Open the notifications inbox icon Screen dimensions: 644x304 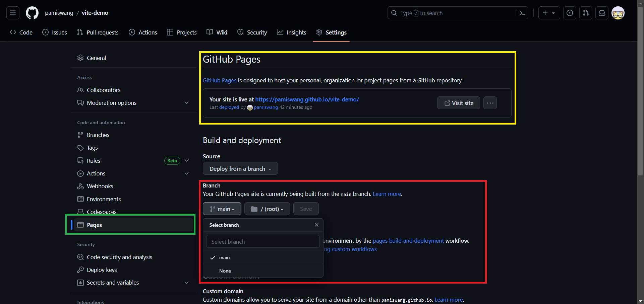[x=602, y=13]
